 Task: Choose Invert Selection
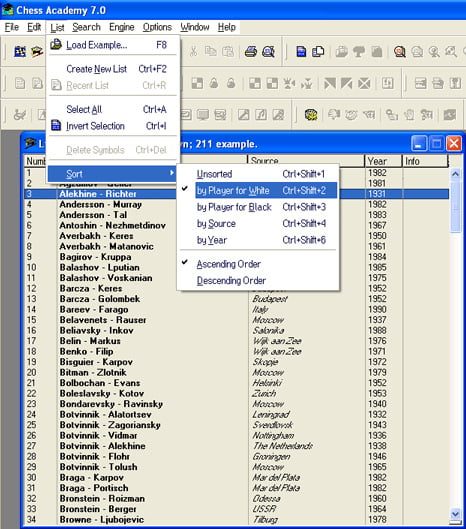pos(112,126)
